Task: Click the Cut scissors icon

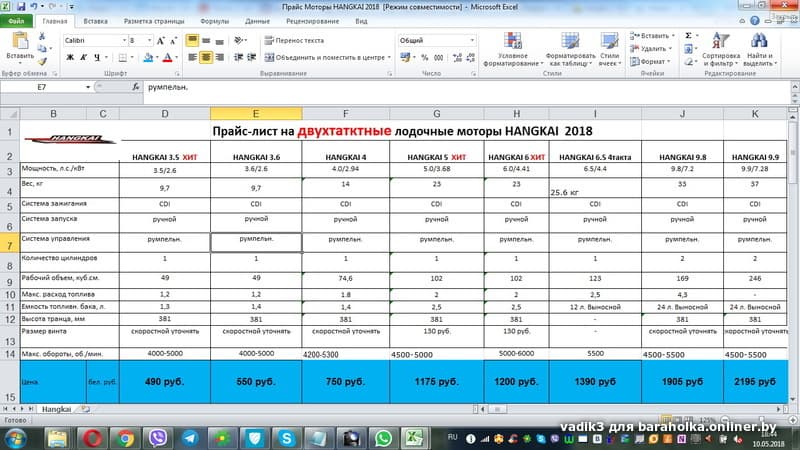Action: [x=42, y=36]
